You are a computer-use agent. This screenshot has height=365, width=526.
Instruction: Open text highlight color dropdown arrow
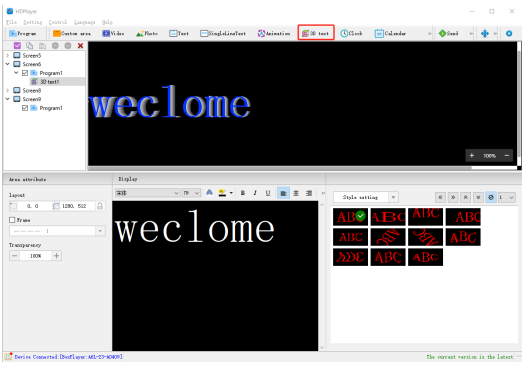[x=231, y=193]
